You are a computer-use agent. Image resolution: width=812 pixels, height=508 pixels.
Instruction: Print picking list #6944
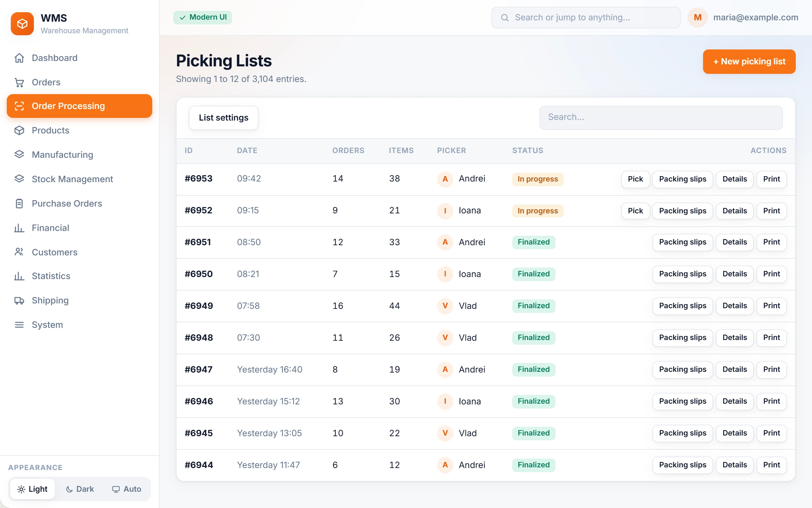[x=771, y=465]
